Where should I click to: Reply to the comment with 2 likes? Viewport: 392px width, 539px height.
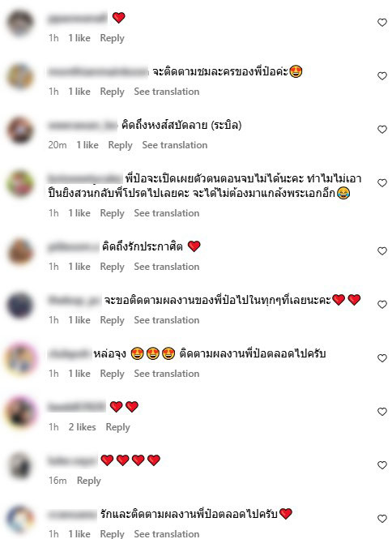(117, 427)
